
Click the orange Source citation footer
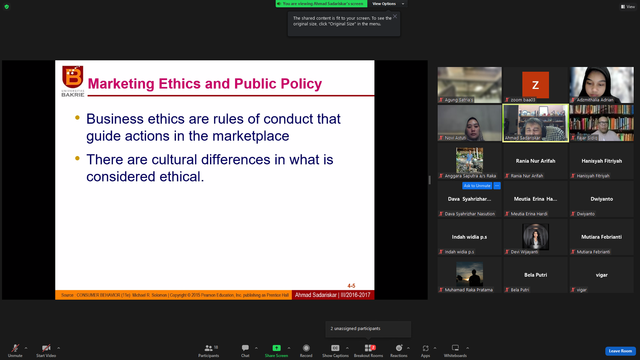tap(173, 295)
